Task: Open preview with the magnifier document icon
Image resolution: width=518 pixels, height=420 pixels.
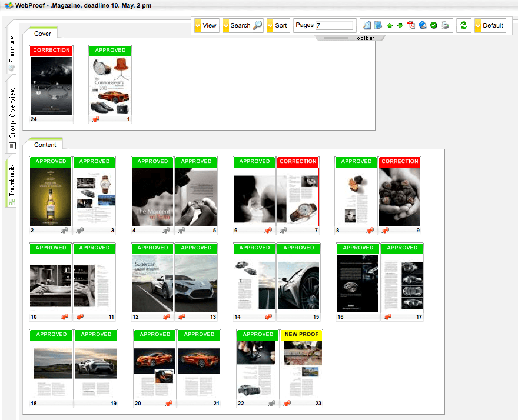Action: click(x=366, y=25)
